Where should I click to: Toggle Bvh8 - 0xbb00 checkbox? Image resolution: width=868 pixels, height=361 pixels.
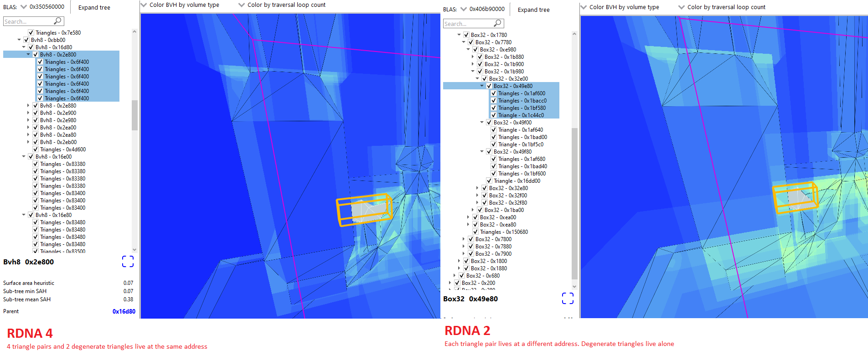click(26, 40)
